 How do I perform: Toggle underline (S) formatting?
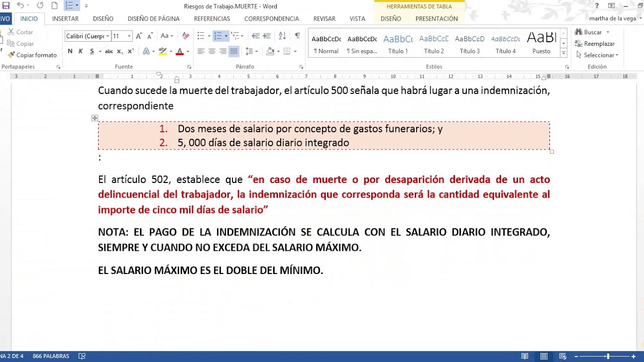(x=92, y=51)
